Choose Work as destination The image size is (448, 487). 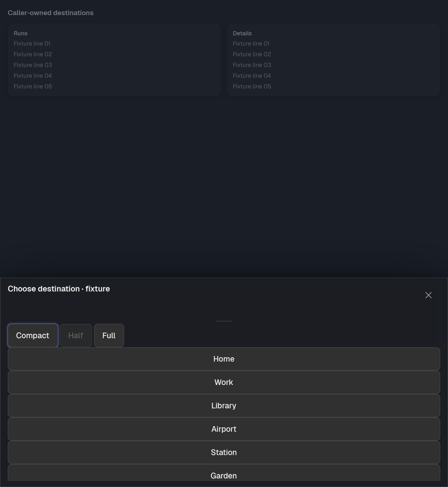point(224,382)
